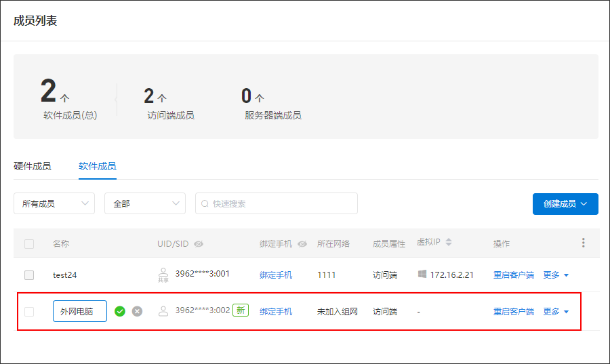Click network value 1111
610x364 pixels.
[x=327, y=275]
